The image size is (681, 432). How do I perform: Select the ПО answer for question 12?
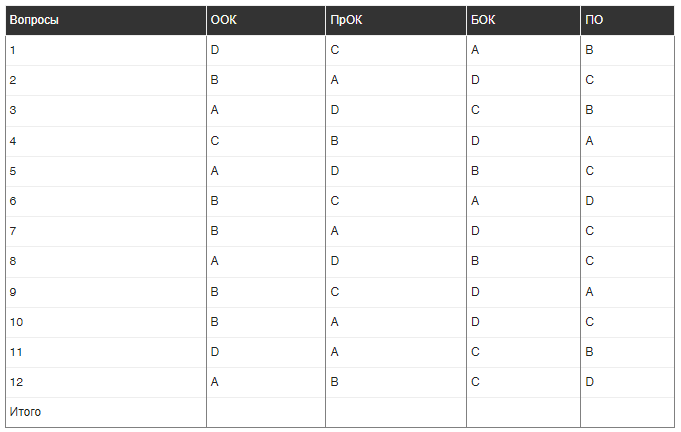590,382
